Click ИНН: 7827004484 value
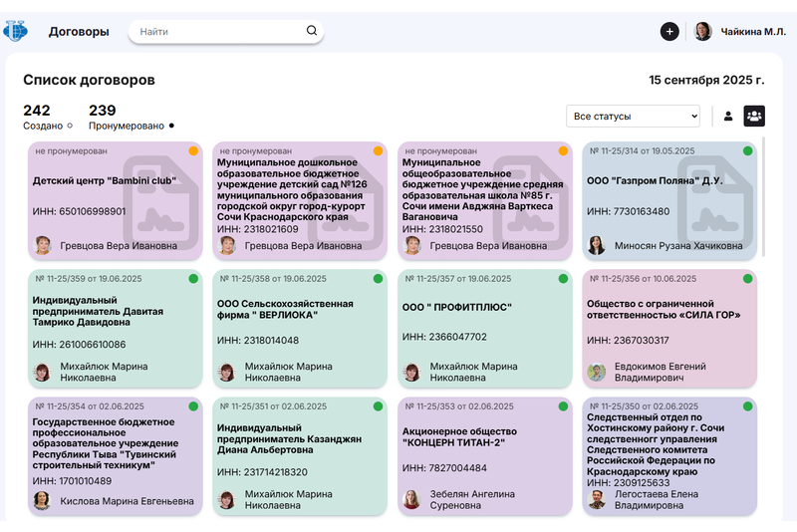The width and height of the screenshot is (797, 532). (x=444, y=468)
